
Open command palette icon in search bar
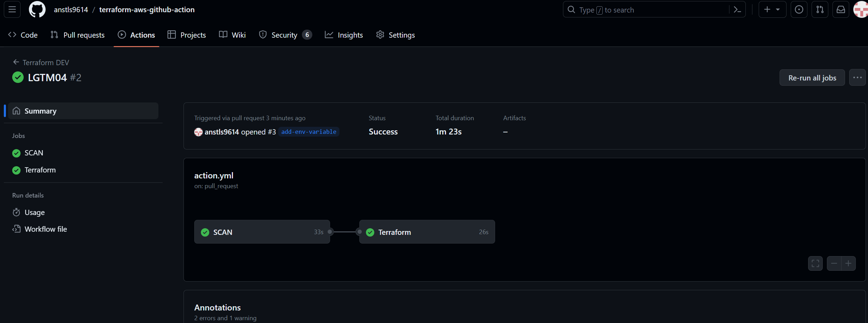pyautogui.click(x=737, y=10)
